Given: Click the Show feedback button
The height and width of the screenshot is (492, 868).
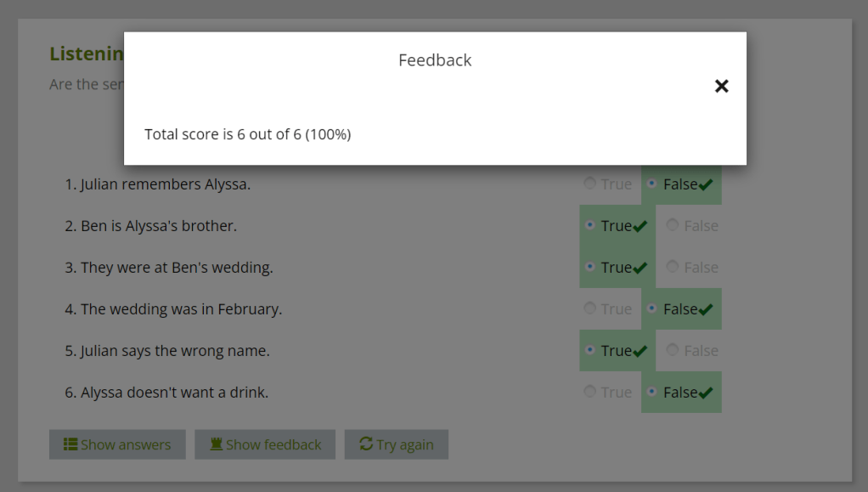Looking at the screenshot, I should pos(265,444).
